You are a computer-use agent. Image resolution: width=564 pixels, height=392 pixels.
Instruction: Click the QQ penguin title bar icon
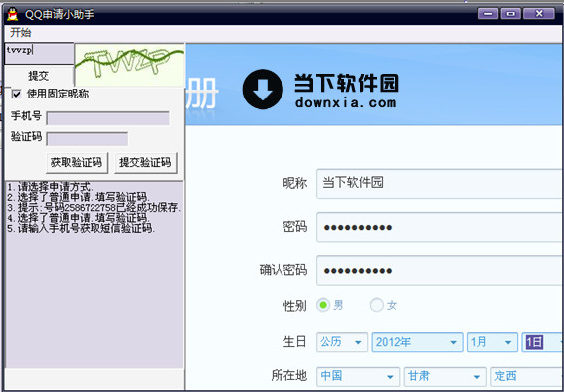coord(13,14)
